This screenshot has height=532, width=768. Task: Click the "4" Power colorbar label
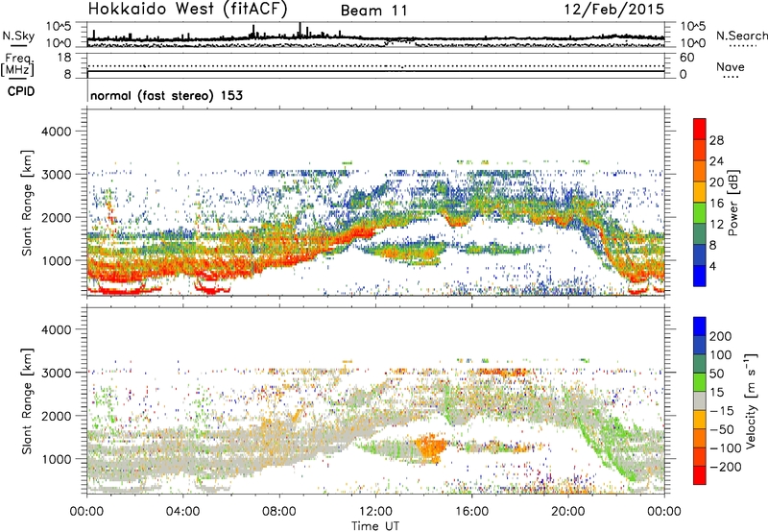click(712, 267)
